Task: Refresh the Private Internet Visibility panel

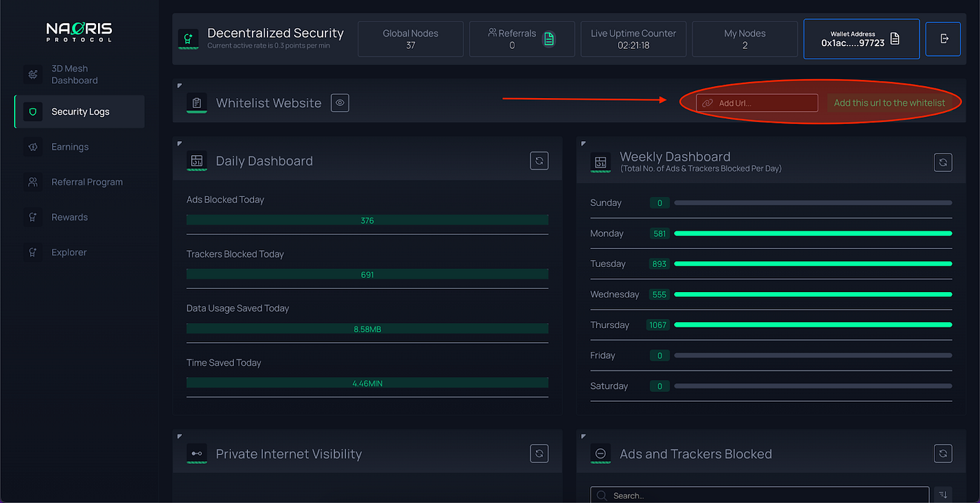Action: click(x=539, y=454)
